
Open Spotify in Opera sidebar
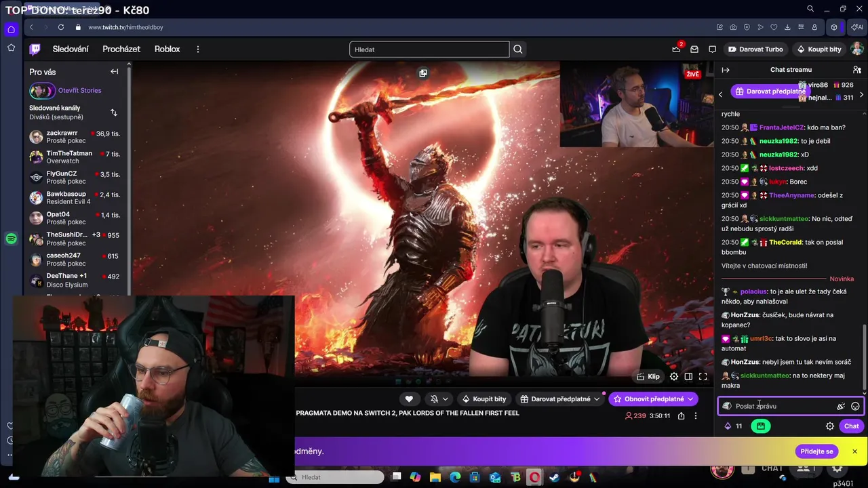[x=11, y=239]
